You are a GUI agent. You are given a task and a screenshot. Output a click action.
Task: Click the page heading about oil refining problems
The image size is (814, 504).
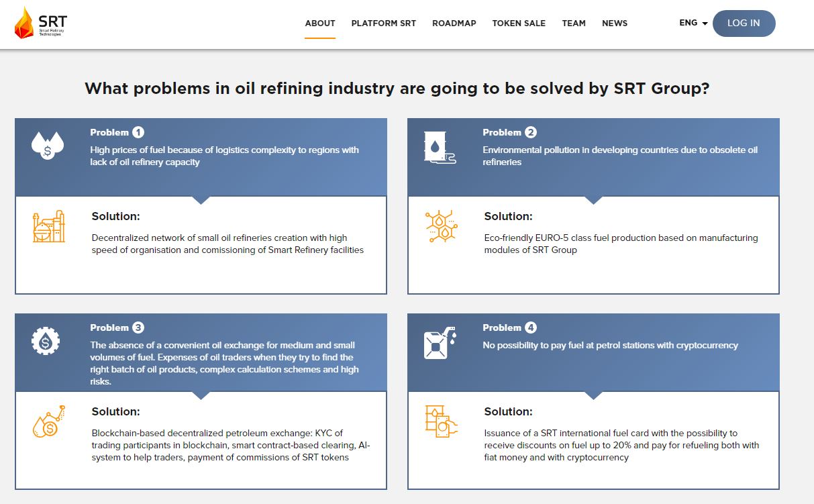pyautogui.click(x=397, y=88)
